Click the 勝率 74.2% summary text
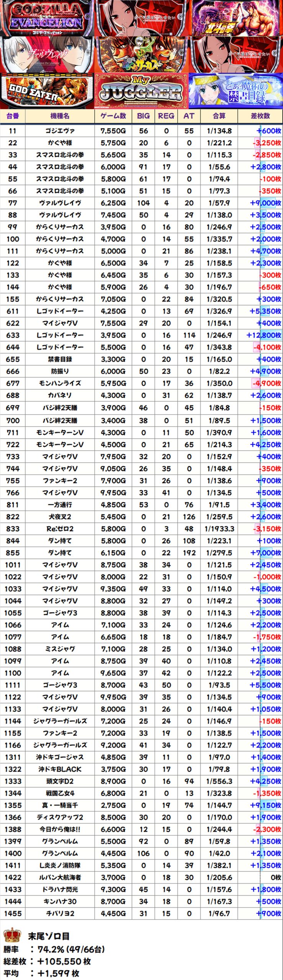 pyautogui.click(x=54, y=949)
